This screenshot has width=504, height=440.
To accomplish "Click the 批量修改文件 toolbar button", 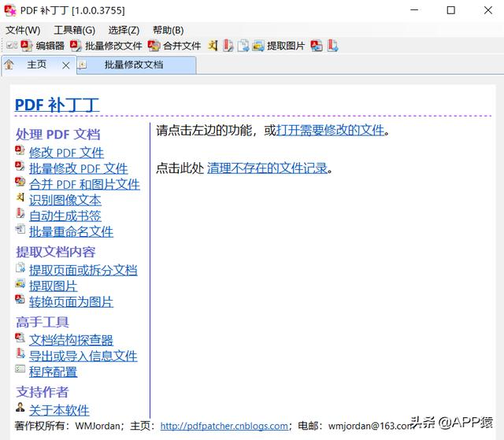I will click(106, 46).
